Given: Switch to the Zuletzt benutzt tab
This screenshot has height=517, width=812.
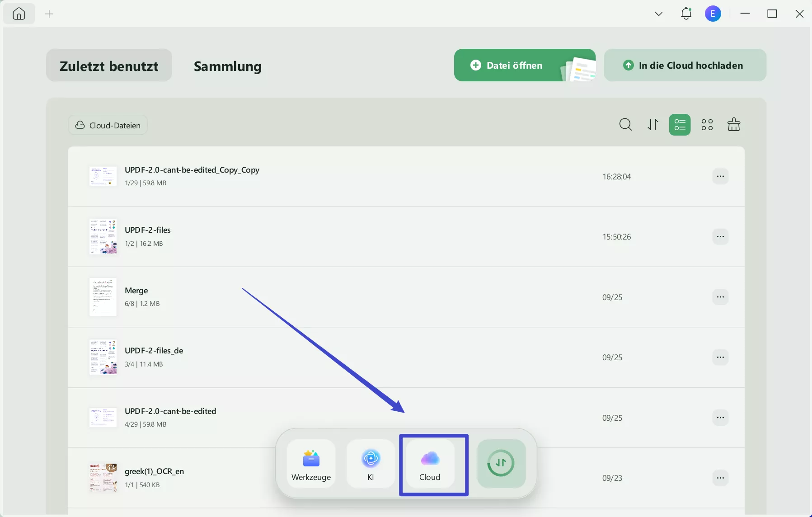Looking at the screenshot, I should 109,66.
